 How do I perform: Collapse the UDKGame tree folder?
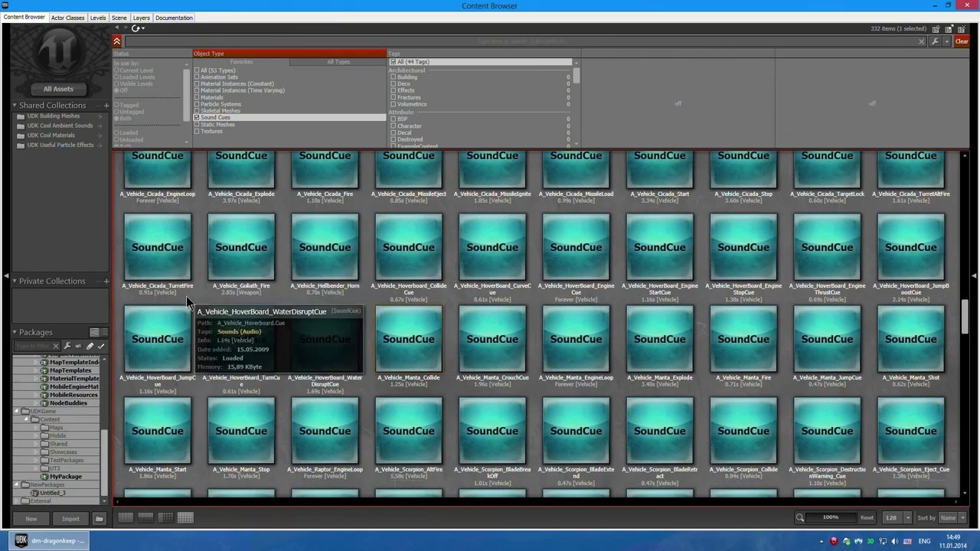[x=17, y=412]
